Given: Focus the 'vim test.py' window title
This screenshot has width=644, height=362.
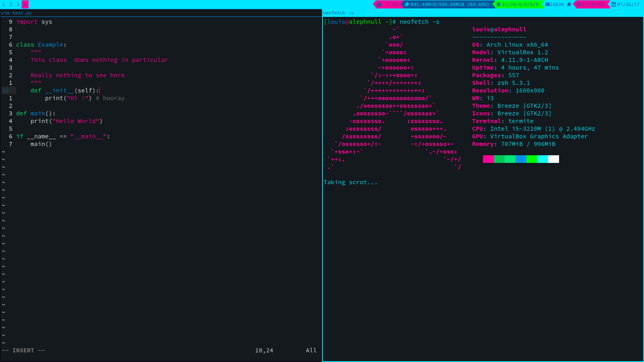Looking at the screenshot, I should tap(16, 13).
